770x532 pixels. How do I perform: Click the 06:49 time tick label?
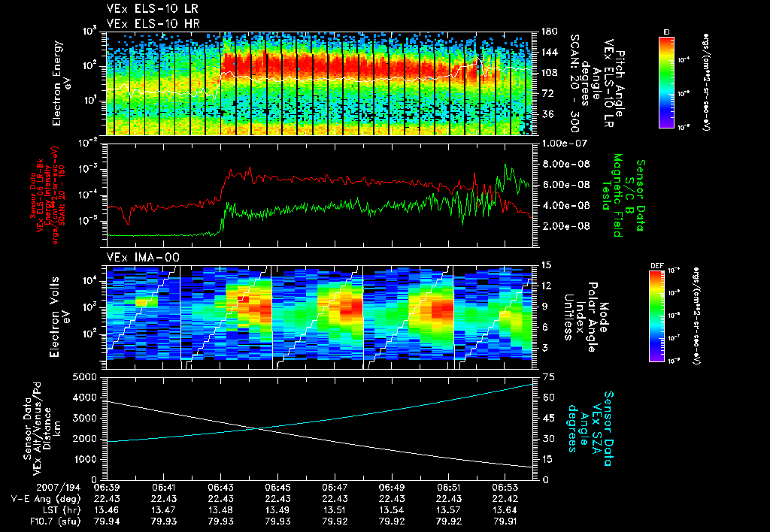pos(391,488)
